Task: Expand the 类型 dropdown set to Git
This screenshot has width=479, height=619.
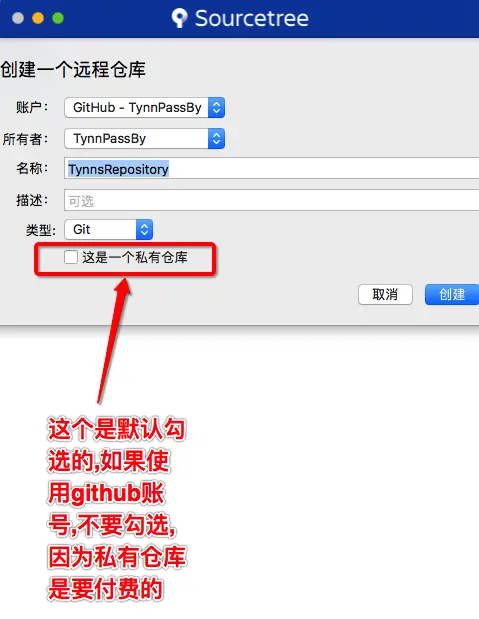Action: click(x=109, y=229)
